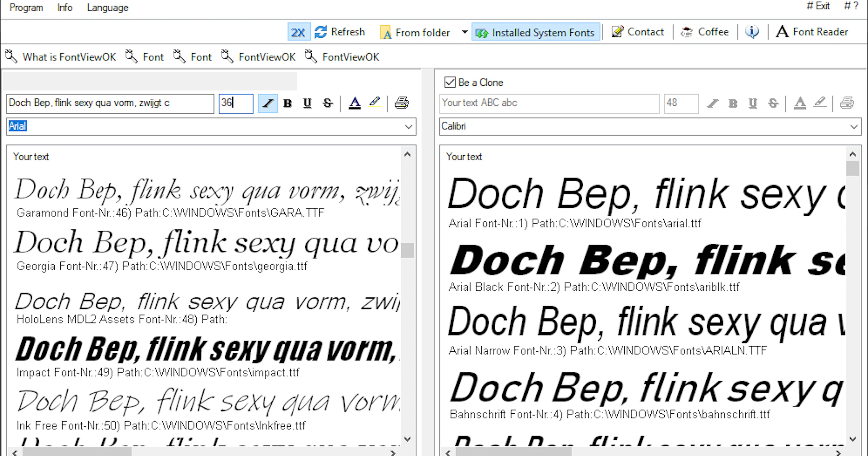This screenshot has height=456, width=868.
Task: Click the Contact button
Action: point(638,32)
